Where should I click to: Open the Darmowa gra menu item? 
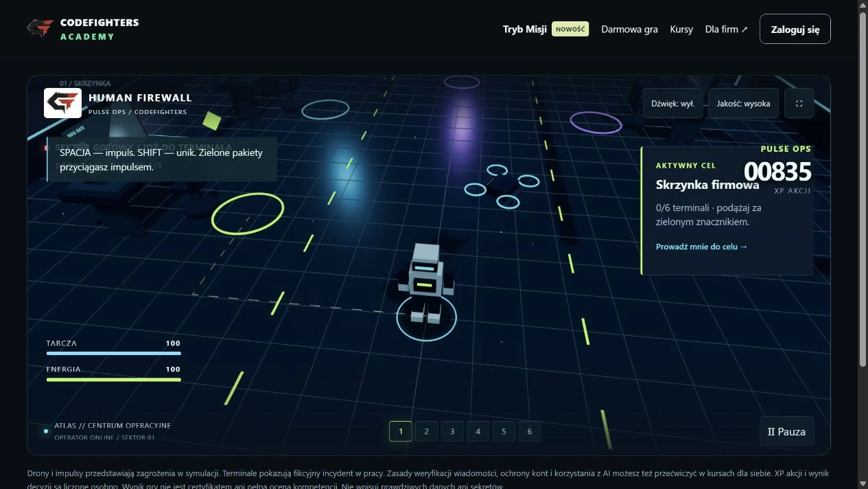[x=629, y=29]
